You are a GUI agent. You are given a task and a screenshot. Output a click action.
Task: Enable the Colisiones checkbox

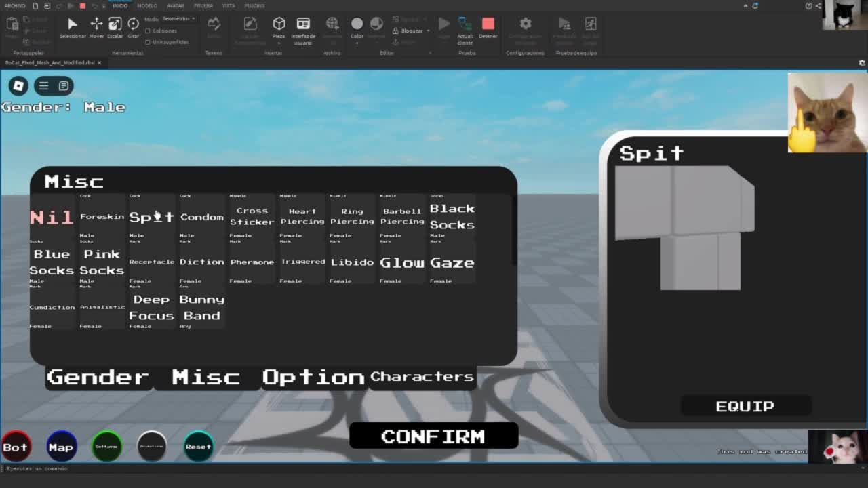tap(148, 31)
